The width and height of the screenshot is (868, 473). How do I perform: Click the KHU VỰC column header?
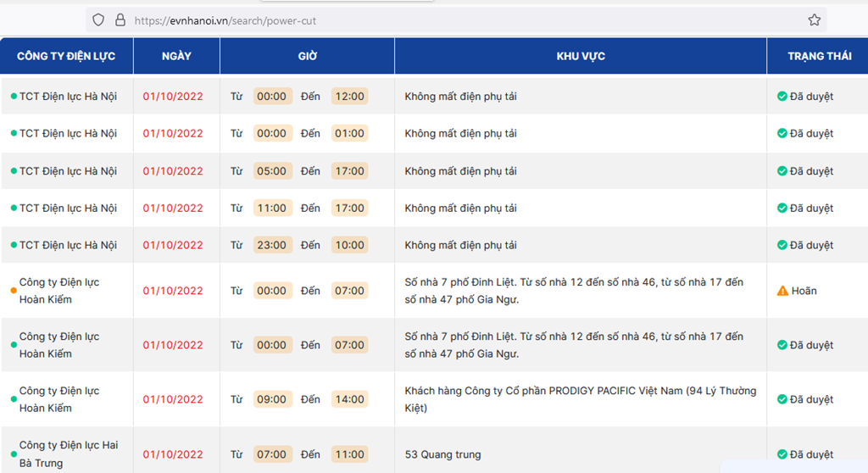[581, 56]
